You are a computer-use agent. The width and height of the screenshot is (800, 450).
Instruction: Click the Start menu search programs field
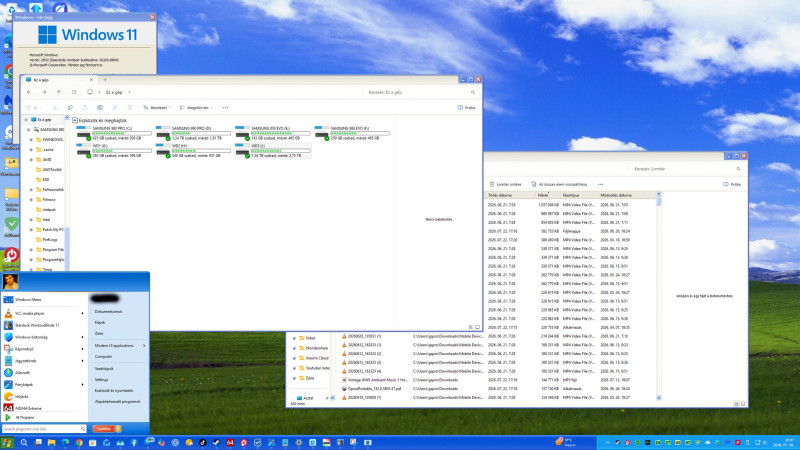click(x=44, y=429)
